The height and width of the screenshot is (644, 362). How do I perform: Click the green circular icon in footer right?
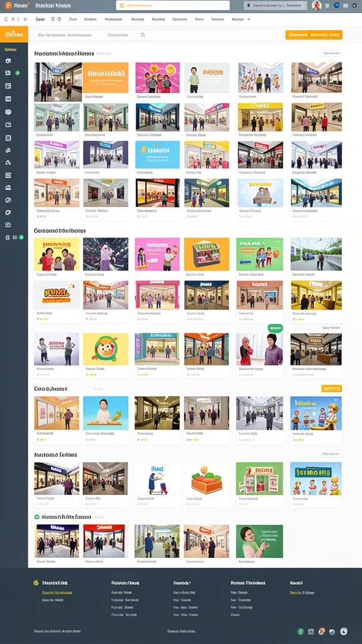tap(300, 631)
